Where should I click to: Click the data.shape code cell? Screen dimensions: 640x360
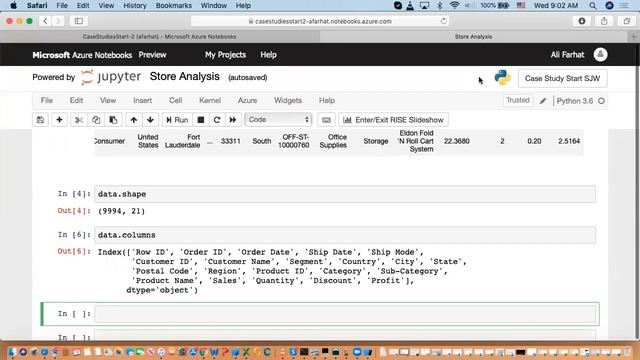345,194
